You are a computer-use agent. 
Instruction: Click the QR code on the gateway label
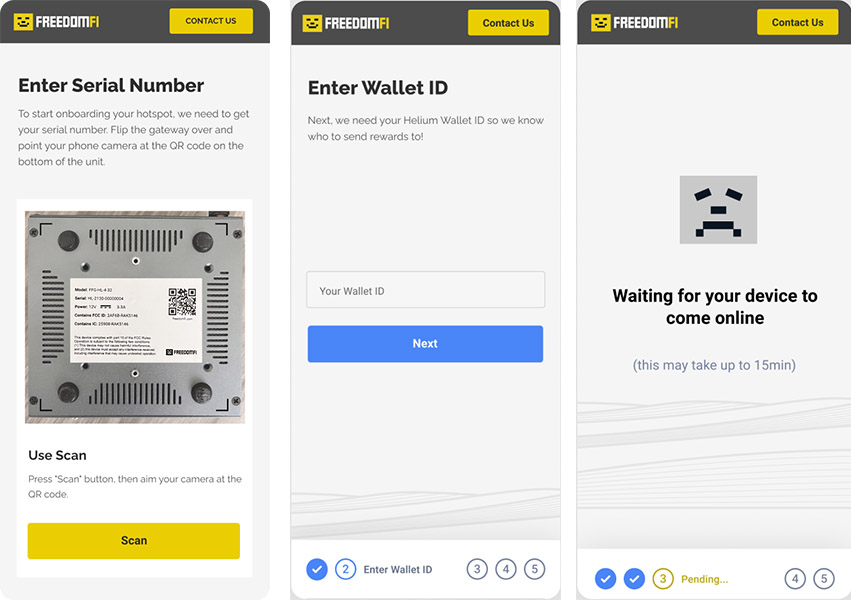coord(182,302)
